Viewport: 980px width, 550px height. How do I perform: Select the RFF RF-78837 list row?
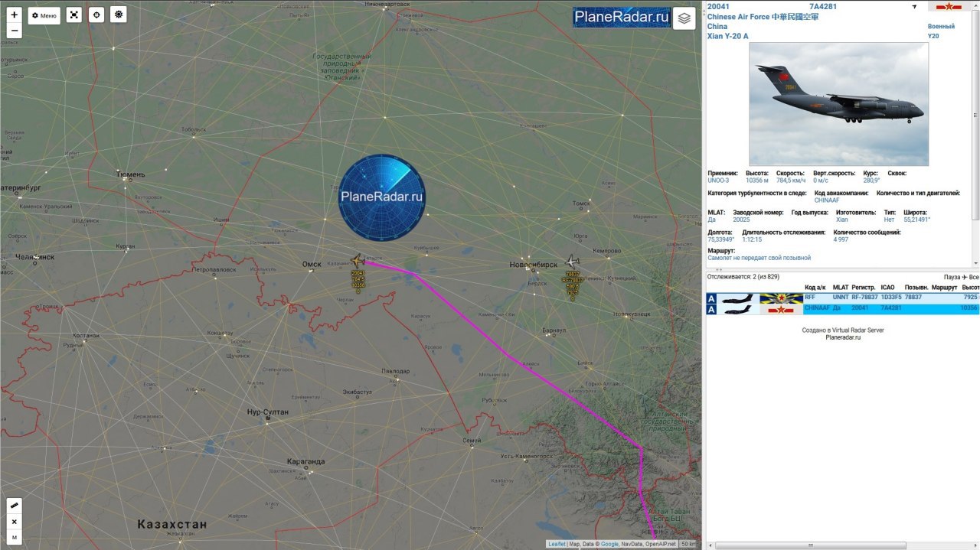[842, 298]
